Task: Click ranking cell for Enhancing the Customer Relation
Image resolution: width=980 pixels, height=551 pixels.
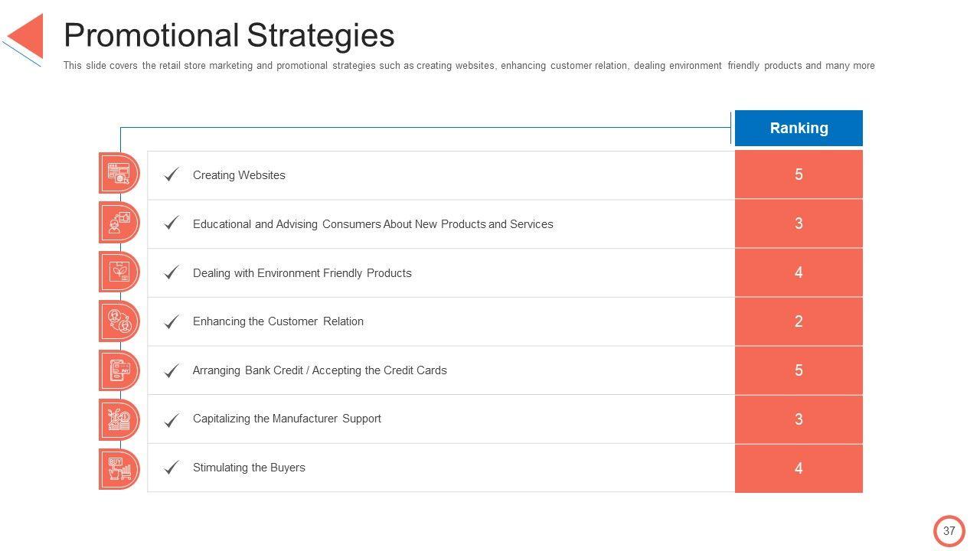Action: pos(799,321)
